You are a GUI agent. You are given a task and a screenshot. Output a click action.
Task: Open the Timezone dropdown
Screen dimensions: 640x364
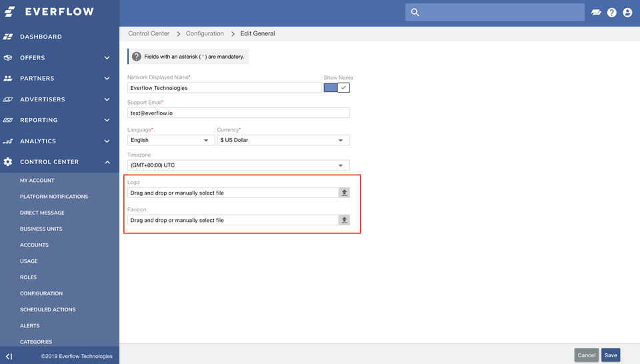click(x=238, y=165)
